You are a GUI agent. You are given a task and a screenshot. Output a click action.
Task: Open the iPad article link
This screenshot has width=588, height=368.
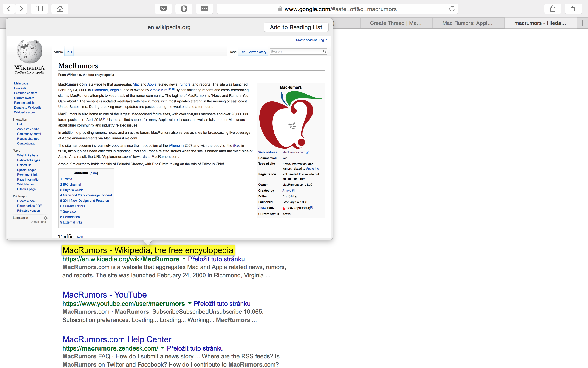(237, 146)
